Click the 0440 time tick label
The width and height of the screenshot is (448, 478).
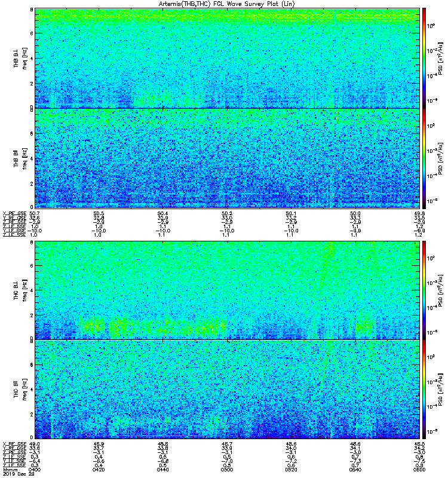[162, 470]
